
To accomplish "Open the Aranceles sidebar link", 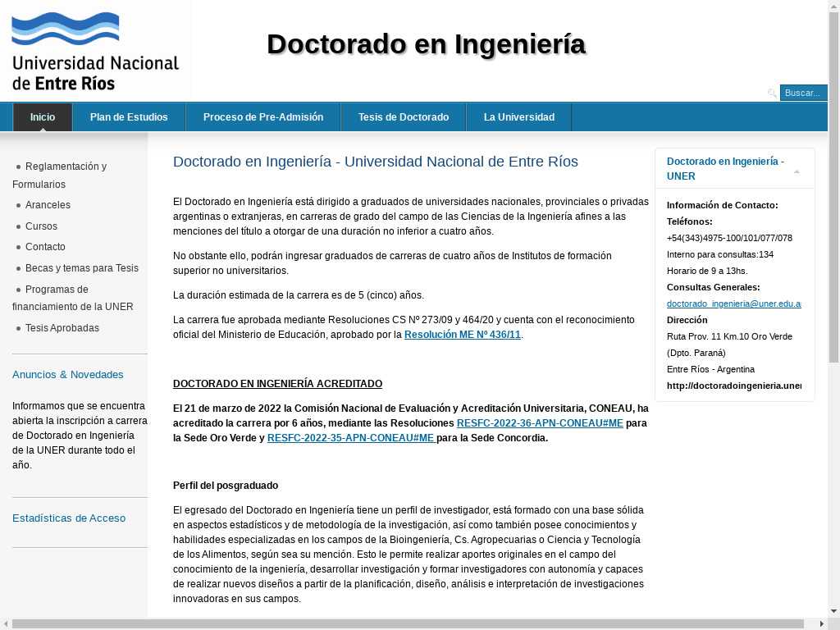I will (x=48, y=204).
